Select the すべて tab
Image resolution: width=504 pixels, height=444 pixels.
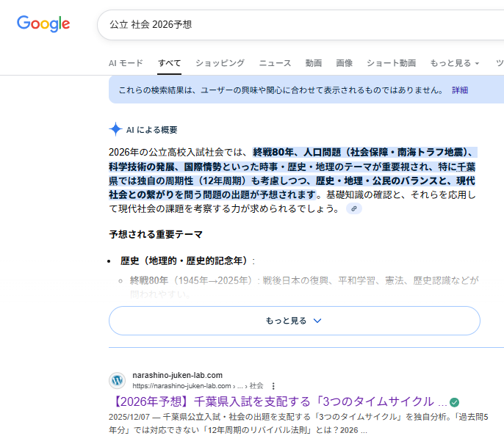point(169,63)
